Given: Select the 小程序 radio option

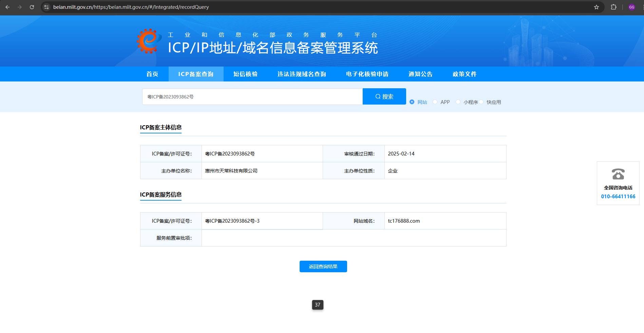Looking at the screenshot, I should pos(458,102).
